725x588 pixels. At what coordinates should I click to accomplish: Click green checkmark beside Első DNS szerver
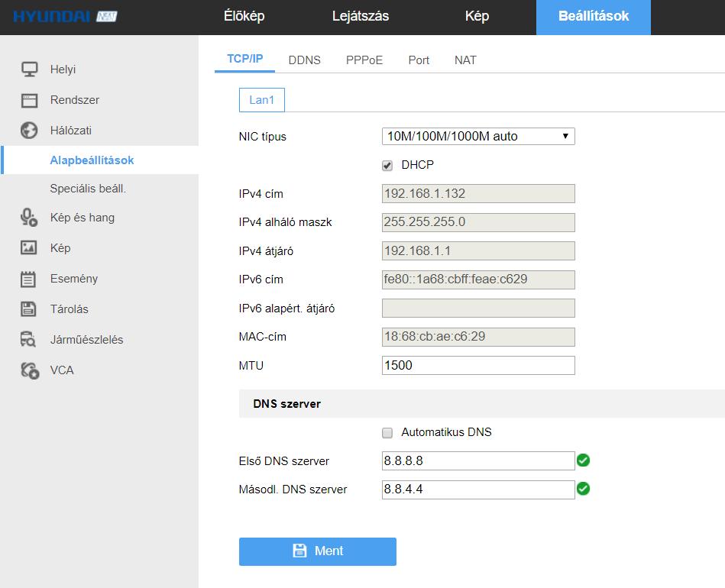coord(583,460)
